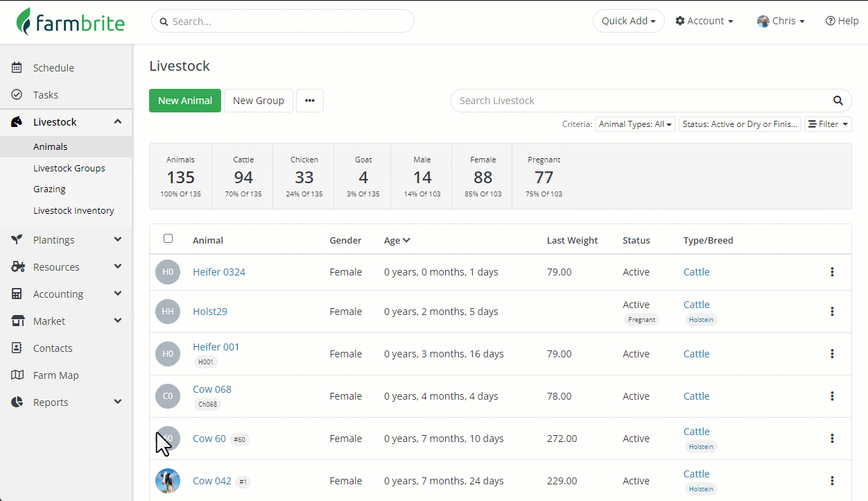Click the Female 88 summary tile
The image size is (868, 501).
pyautogui.click(x=483, y=177)
